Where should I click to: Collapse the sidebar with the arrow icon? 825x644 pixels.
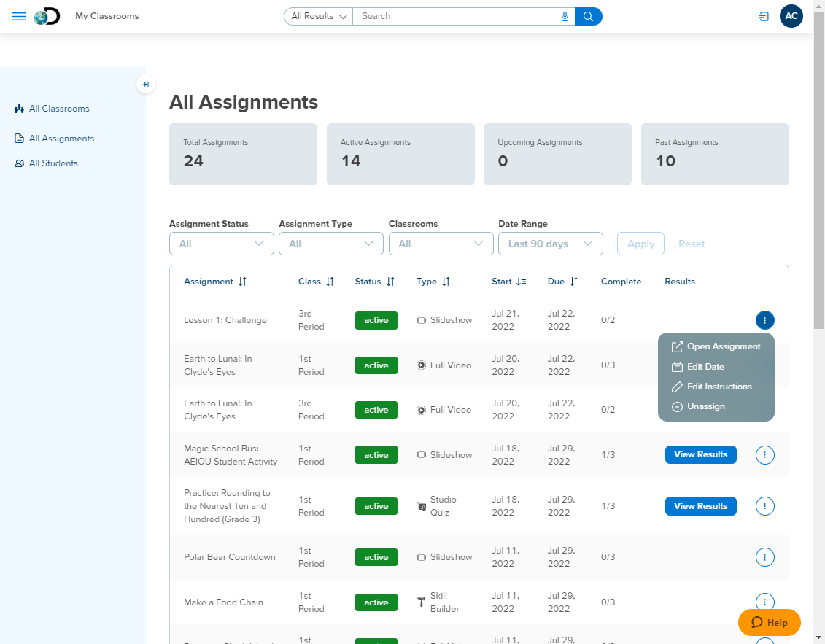pos(146,84)
